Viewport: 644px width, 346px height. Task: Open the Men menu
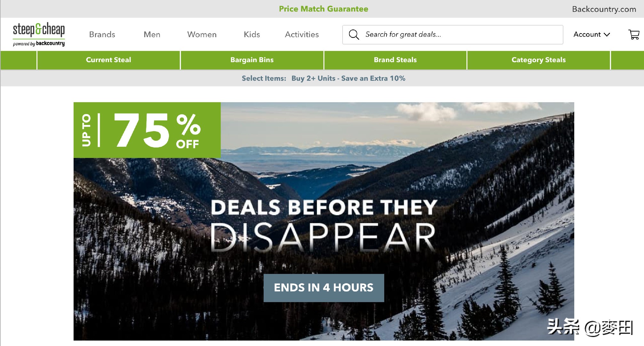tap(152, 34)
